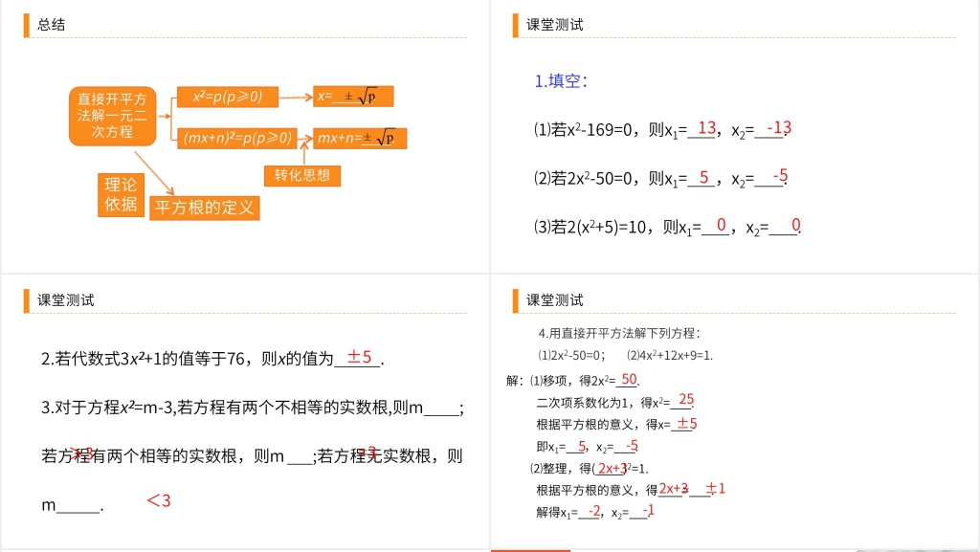Click the red ±1 answer

click(716, 488)
